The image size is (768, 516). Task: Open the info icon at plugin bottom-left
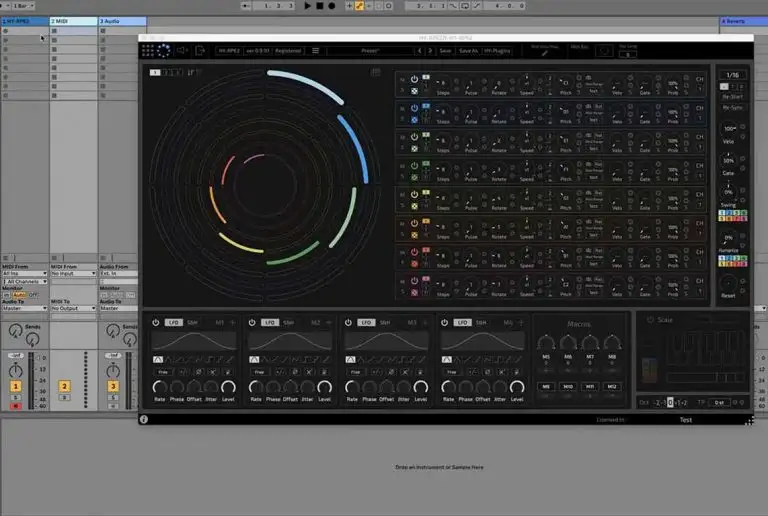coord(144,420)
